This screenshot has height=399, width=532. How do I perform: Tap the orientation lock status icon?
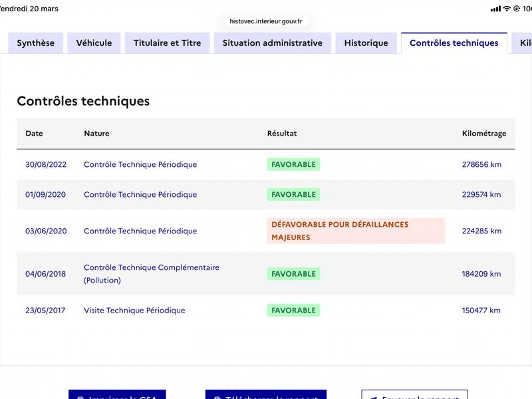[517, 9]
